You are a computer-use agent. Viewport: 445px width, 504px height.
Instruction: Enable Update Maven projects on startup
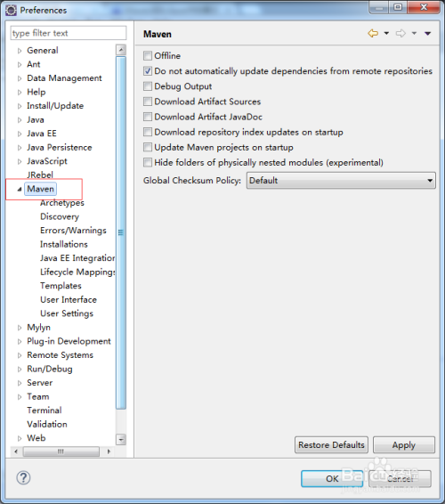tap(148, 147)
